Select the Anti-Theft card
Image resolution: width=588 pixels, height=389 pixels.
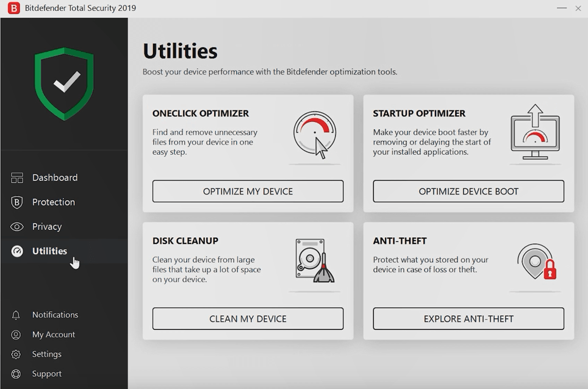(x=468, y=280)
